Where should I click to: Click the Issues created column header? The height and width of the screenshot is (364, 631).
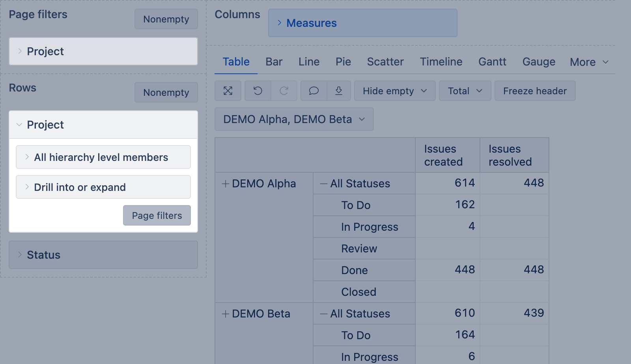click(443, 155)
